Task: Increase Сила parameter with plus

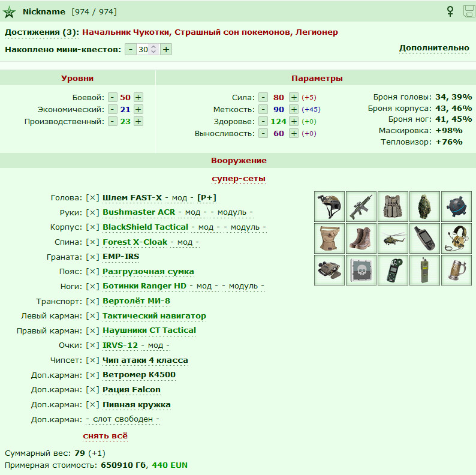Action: point(294,98)
